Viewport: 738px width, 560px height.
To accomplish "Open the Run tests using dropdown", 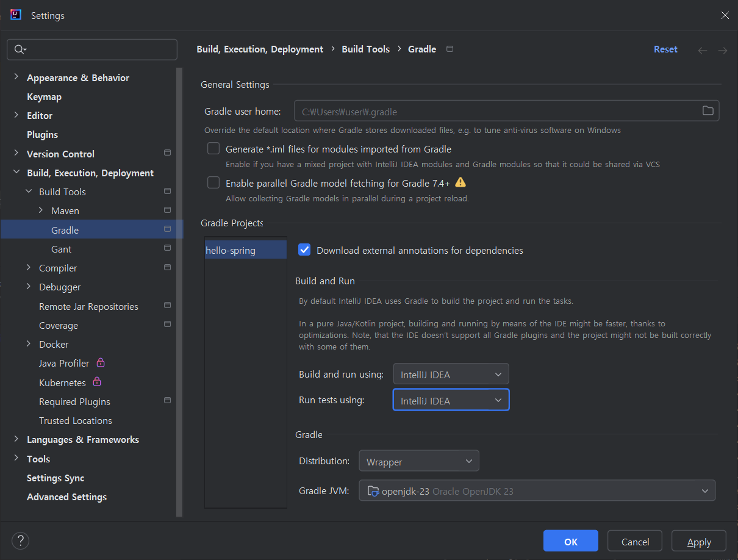I will pos(451,400).
